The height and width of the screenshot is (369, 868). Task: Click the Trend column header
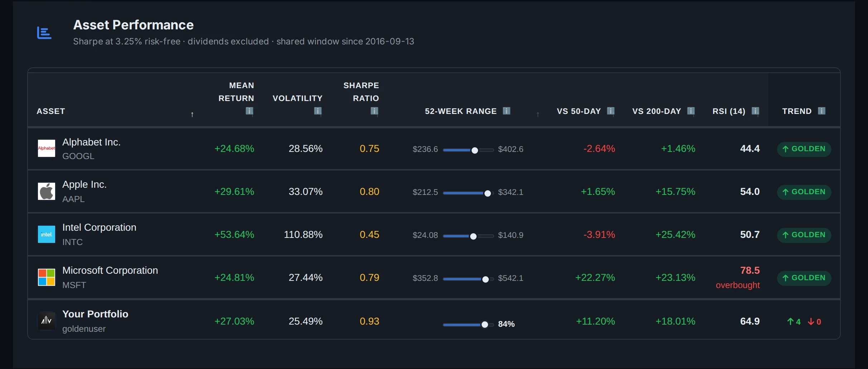click(797, 111)
